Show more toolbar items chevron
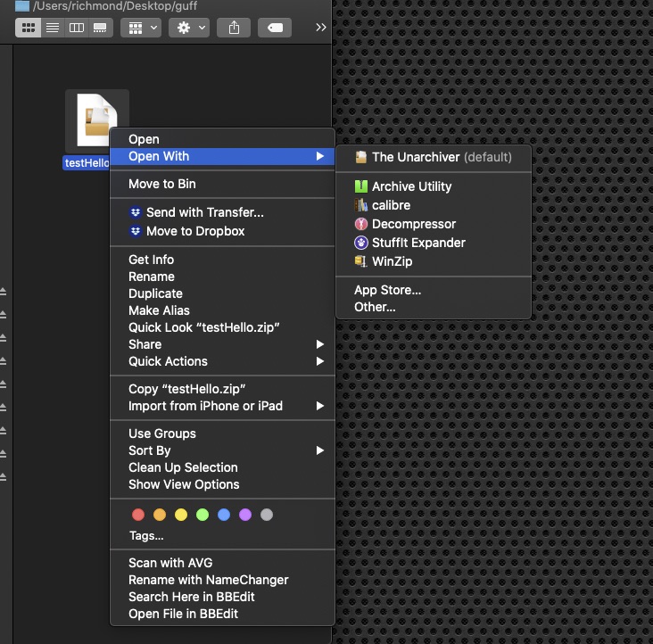 pos(321,28)
